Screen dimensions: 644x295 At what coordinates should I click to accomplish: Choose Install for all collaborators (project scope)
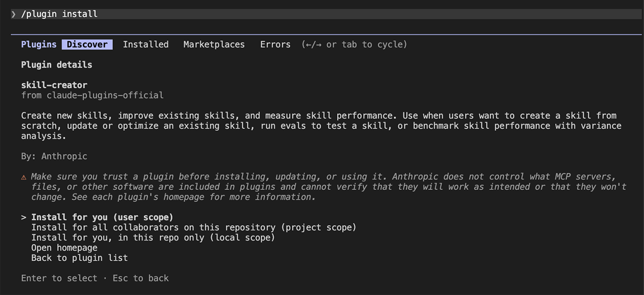(x=193, y=227)
